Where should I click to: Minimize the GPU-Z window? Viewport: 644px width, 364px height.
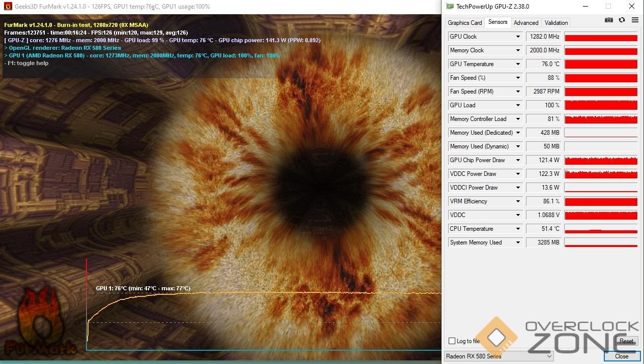click(x=585, y=7)
